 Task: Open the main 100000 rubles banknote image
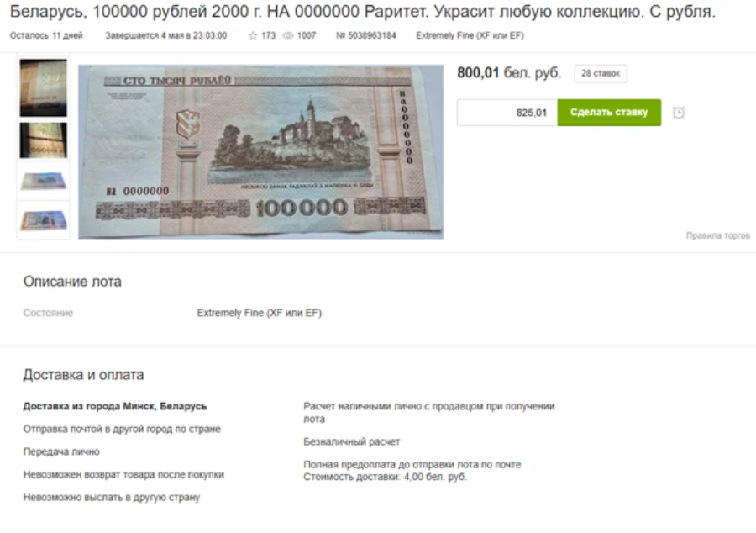point(261,152)
